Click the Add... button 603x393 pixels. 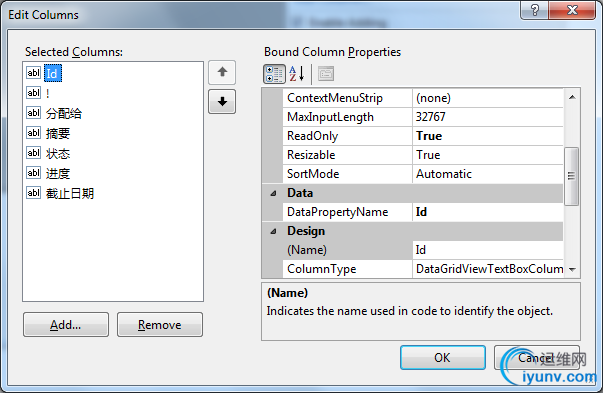66,325
